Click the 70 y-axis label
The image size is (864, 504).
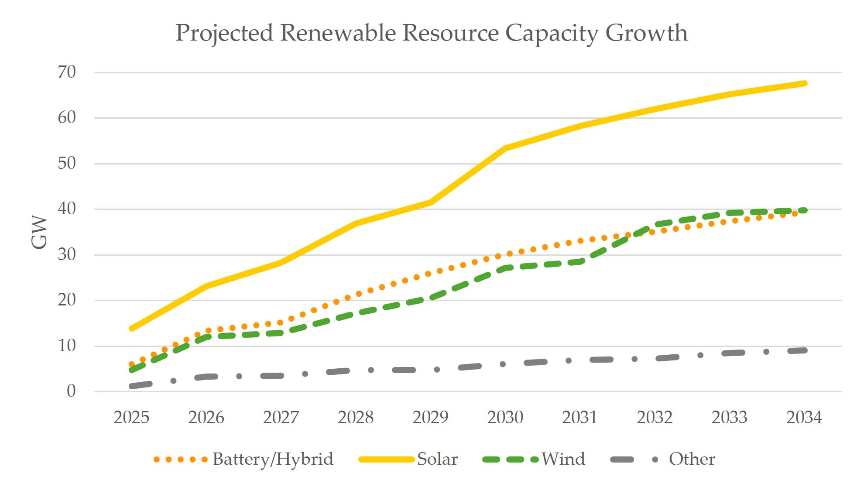pos(67,72)
